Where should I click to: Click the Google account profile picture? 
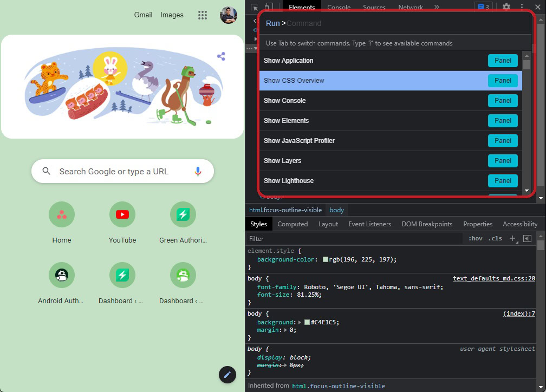point(229,15)
